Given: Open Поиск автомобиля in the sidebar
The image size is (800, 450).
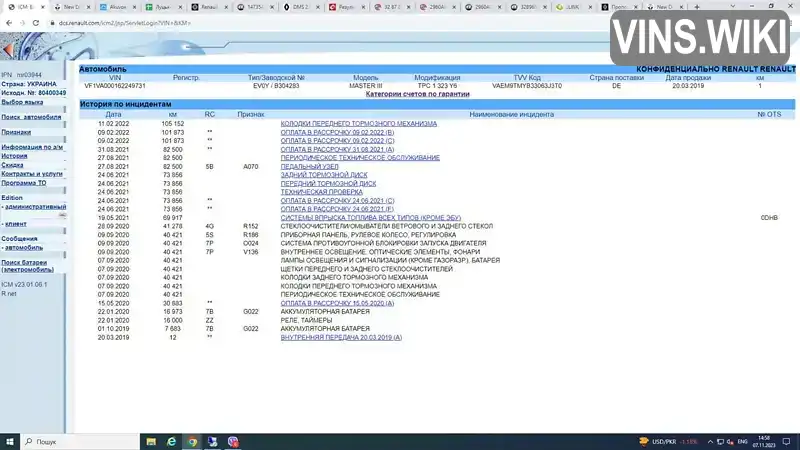Looking at the screenshot, I should (31, 117).
